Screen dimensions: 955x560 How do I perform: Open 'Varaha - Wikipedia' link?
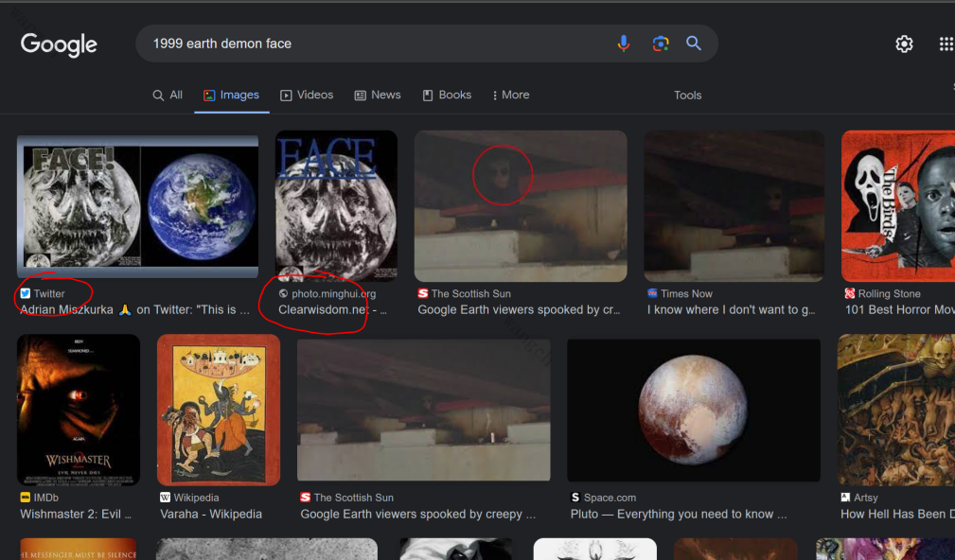click(211, 514)
